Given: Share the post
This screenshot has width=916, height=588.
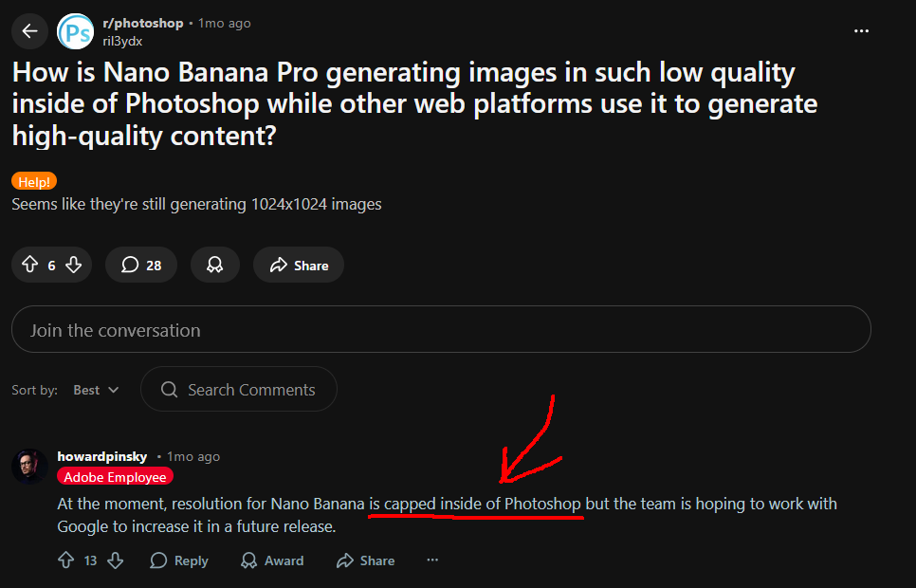Looking at the screenshot, I should (x=298, y=265).
